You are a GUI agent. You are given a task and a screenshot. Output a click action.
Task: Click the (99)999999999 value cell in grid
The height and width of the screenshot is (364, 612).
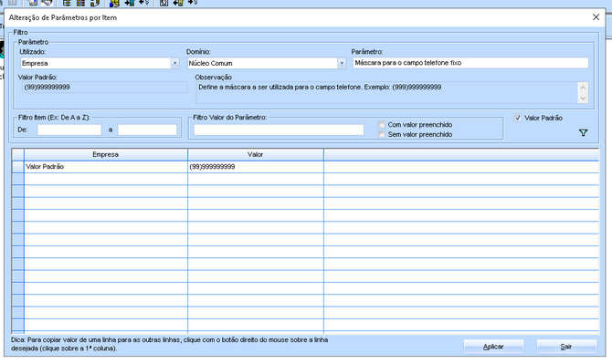tap(256, 167)
